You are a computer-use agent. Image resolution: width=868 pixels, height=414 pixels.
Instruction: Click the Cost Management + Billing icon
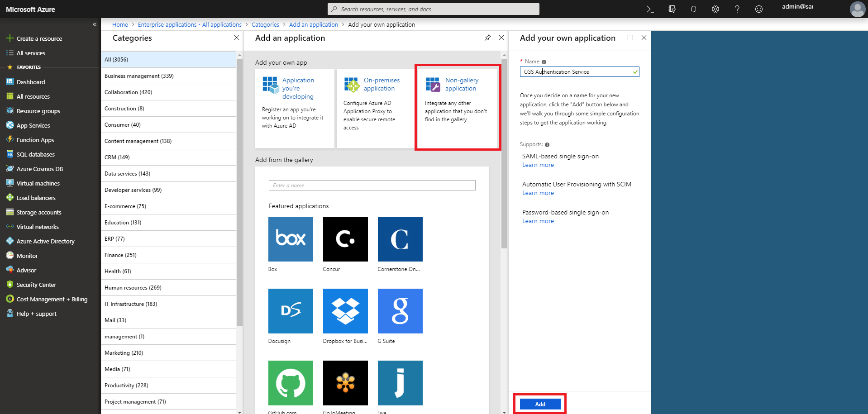coord(10,299)
